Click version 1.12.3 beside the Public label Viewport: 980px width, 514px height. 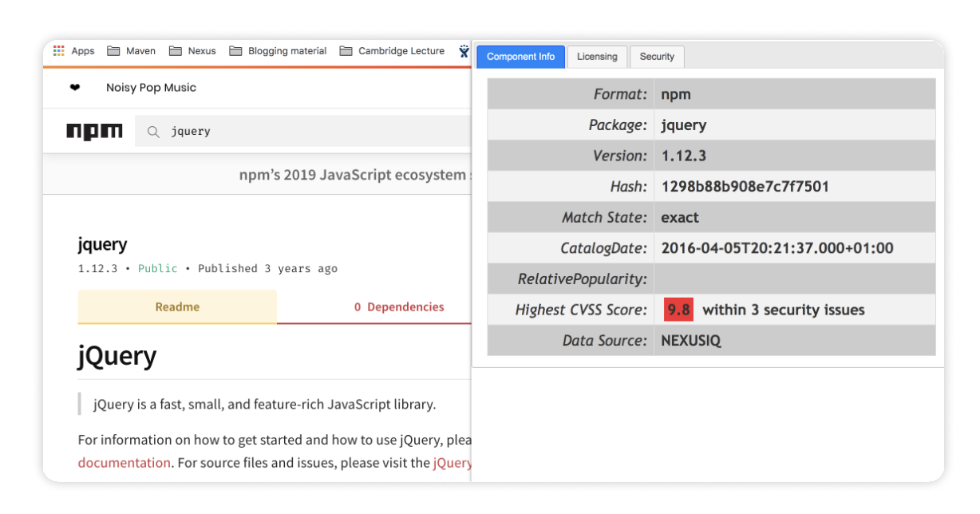97,269
